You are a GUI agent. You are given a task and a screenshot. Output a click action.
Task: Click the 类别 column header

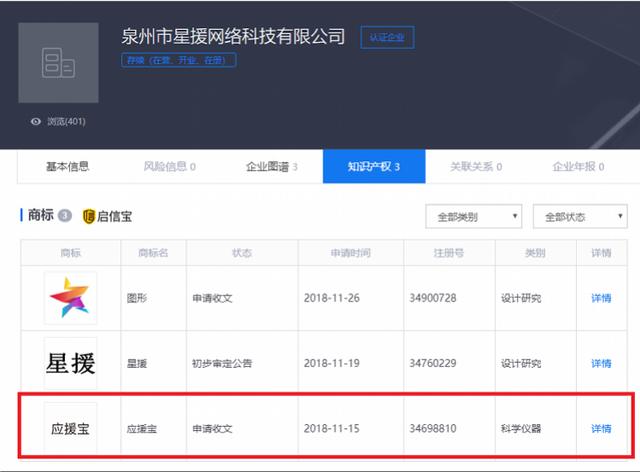tap(535, 253)
